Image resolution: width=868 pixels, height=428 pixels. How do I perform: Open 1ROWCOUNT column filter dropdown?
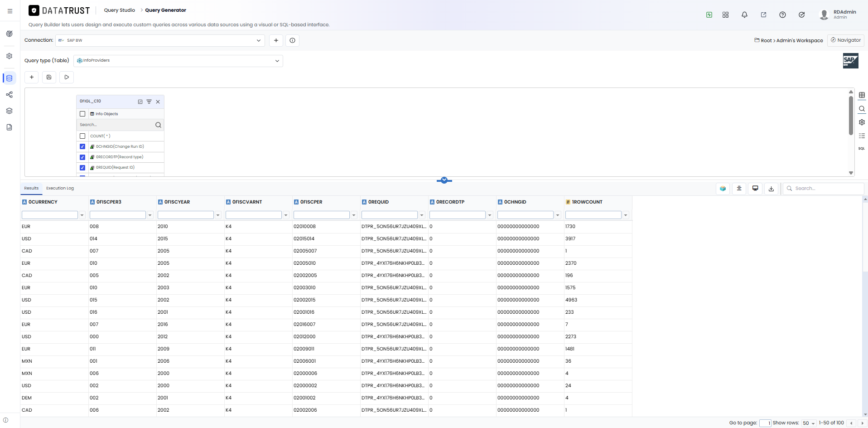point(626,215)
